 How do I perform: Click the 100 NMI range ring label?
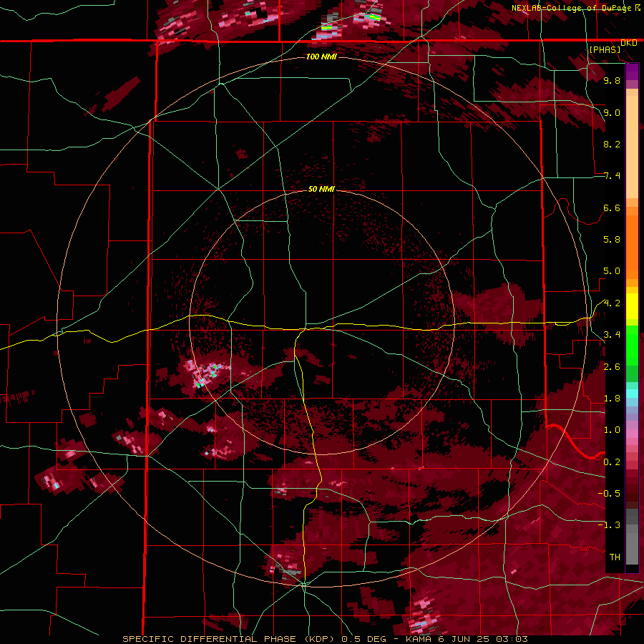point(321,57)
